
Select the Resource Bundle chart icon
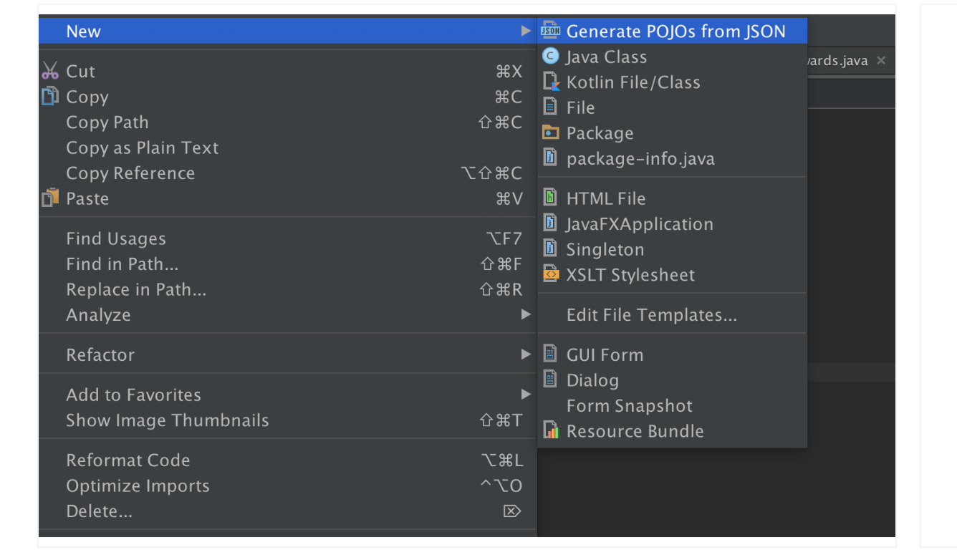pos(551,431)
